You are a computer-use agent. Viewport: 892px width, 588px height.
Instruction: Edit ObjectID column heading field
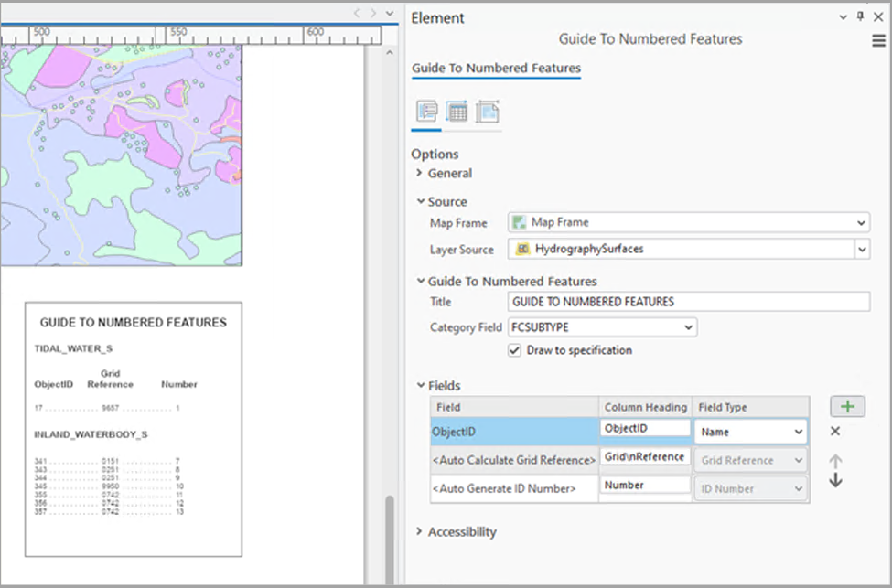tap(645, 428)
